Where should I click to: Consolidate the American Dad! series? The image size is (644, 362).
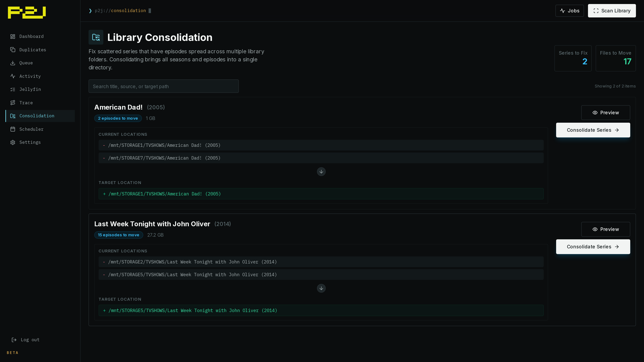click(593, 130)
